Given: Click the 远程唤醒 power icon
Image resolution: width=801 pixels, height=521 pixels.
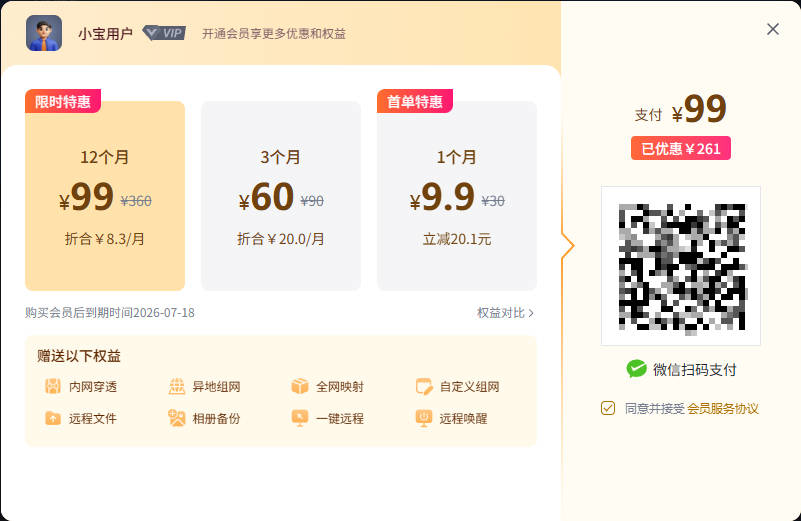Looking at the screenshot, I should click(424, 418).
